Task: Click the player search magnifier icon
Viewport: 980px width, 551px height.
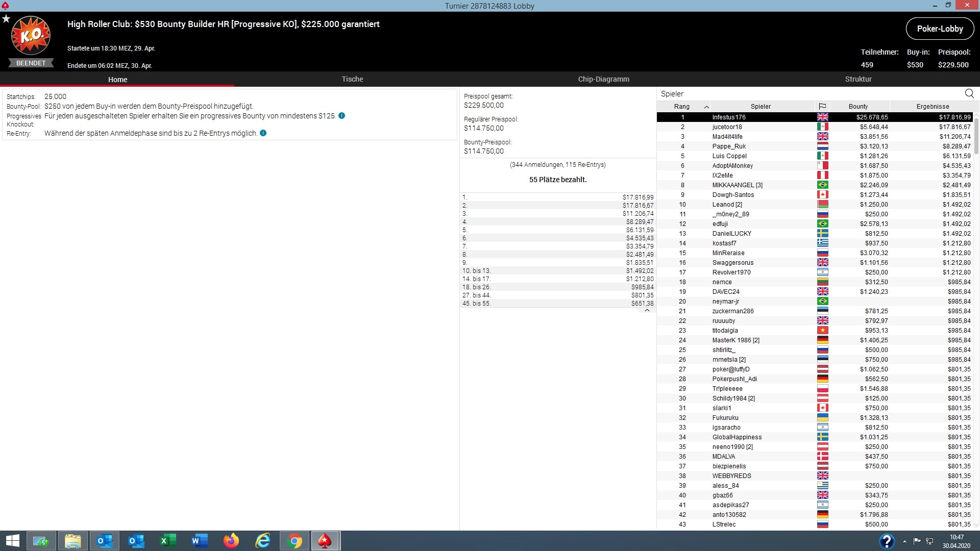Action: [x=969, y=93]
